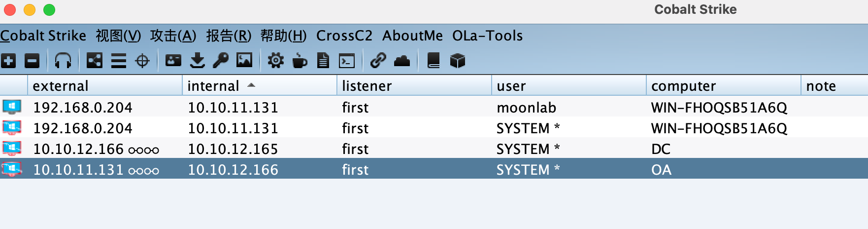868x229 pixels.
Task: Click the computer column header
Action: [683, 86]
